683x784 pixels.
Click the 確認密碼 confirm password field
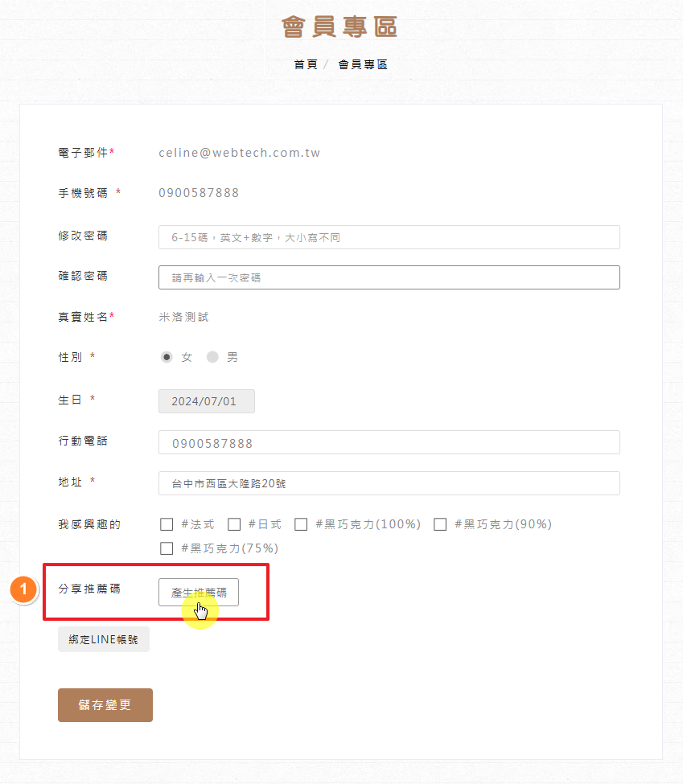pyautogui.click(x=389, y=277)
